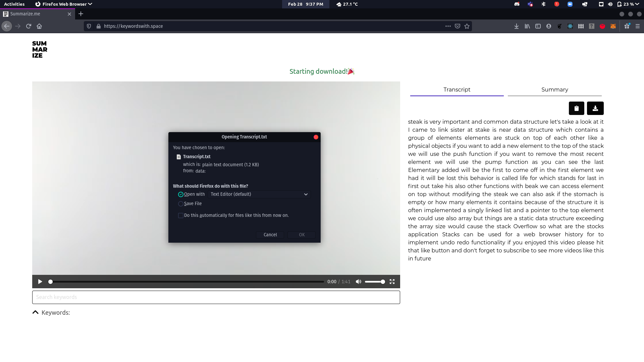Open the Firefox downloads panel
Image resolution: width=644 pixels, height=362 pixels.
coord(517,26)
